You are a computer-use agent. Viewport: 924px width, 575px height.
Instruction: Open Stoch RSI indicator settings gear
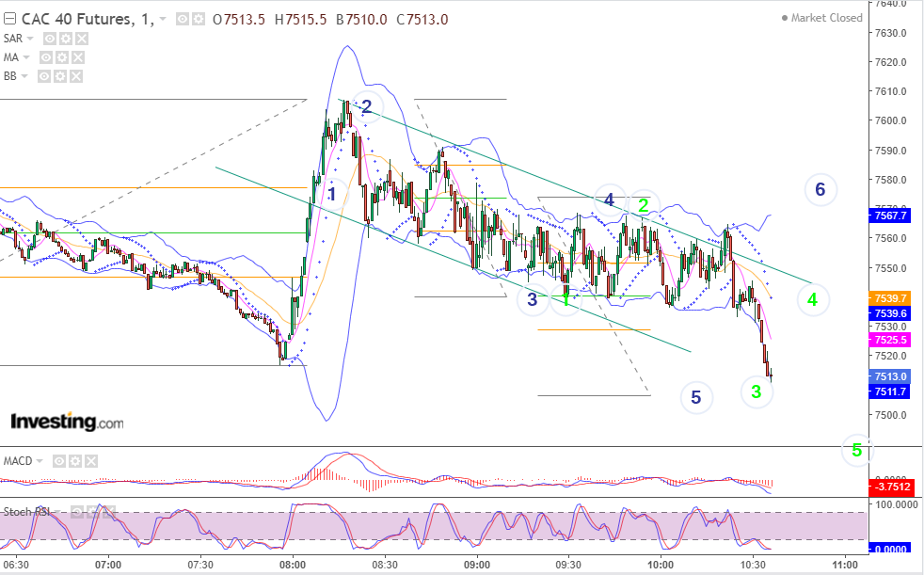click(93, 513)
